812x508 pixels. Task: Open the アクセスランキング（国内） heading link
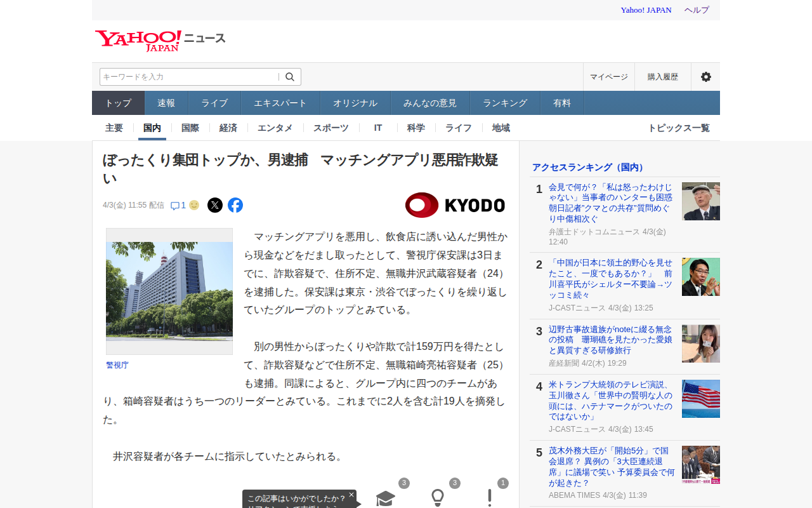coord(589,167)
